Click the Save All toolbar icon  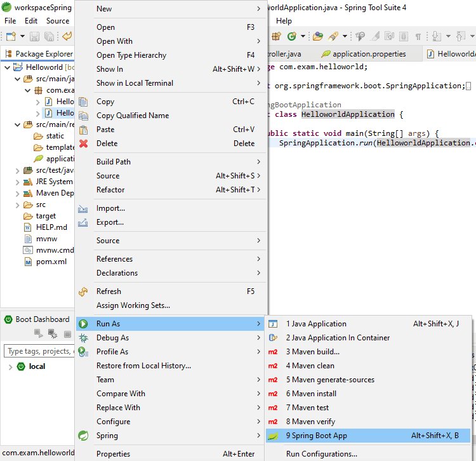[x=49, y=36]
